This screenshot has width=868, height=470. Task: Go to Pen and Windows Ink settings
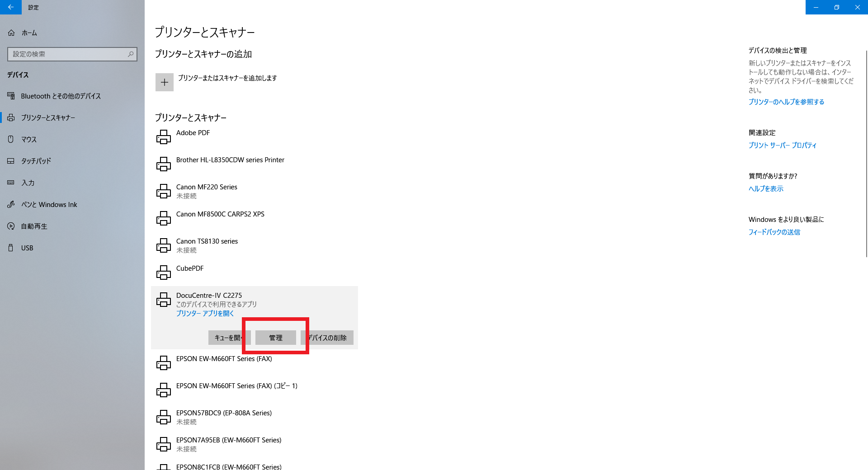49,205
